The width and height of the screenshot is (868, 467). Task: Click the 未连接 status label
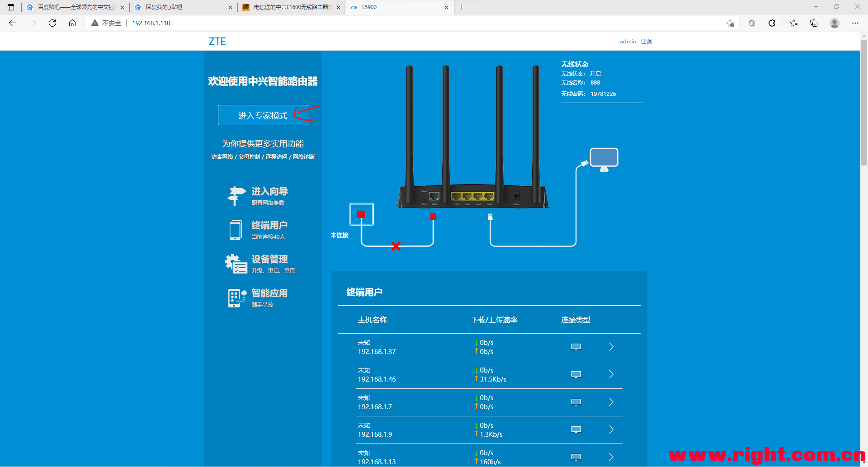click(x=340, y=236)
